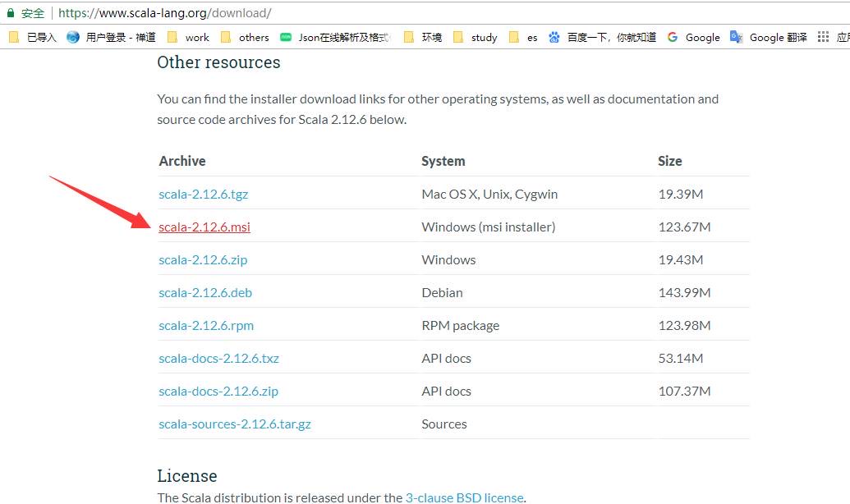The image size is (850, 504).
Task: Download the scala-2.12.6.deb Debian package
Action: click(205, 292)
